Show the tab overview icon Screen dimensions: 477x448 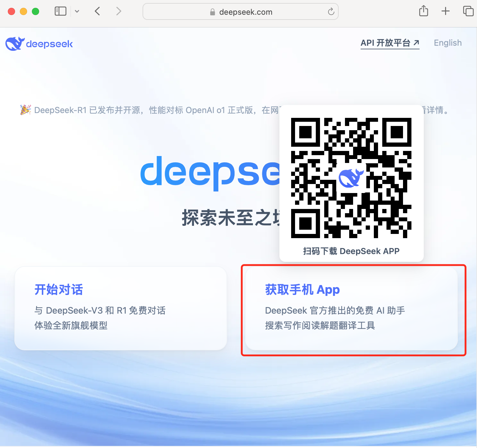point(468,11)
